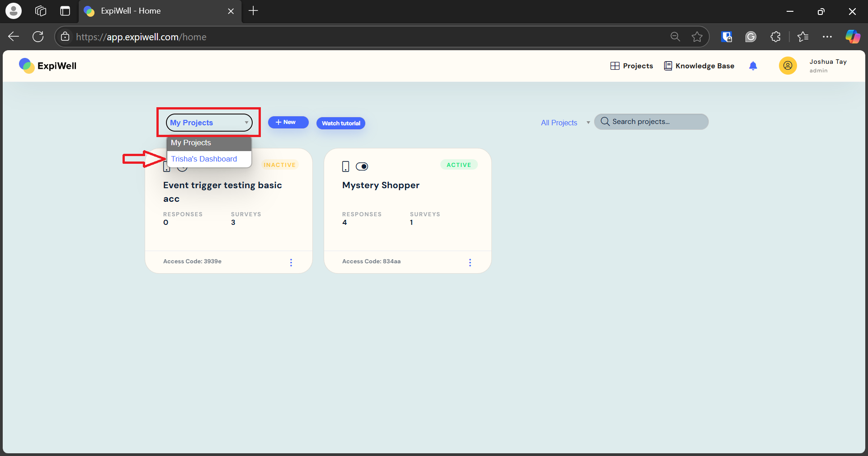Open the Knowledge Base link
The image size is (868, 456).
(x=699, y=66)
